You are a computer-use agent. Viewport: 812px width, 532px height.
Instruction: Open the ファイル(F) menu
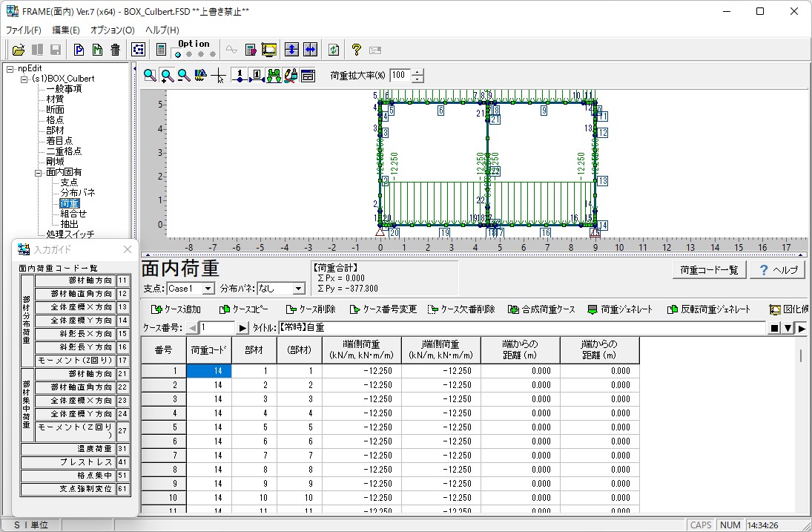[24, 30]
